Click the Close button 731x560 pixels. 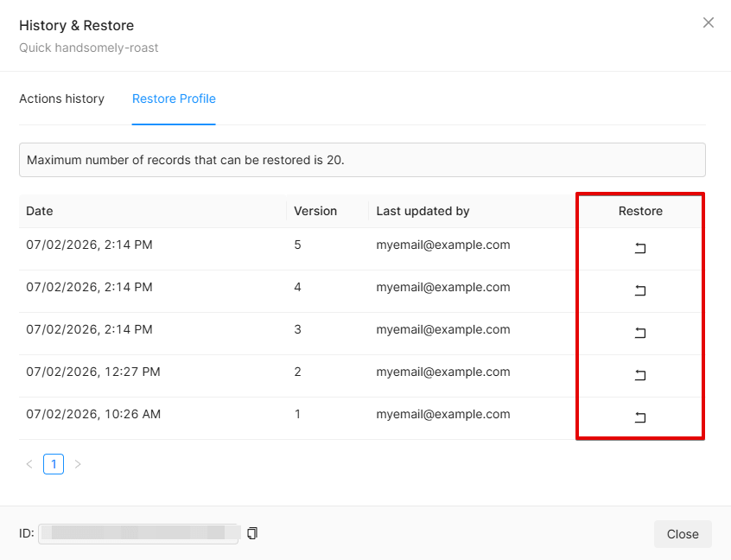[683, 534]
